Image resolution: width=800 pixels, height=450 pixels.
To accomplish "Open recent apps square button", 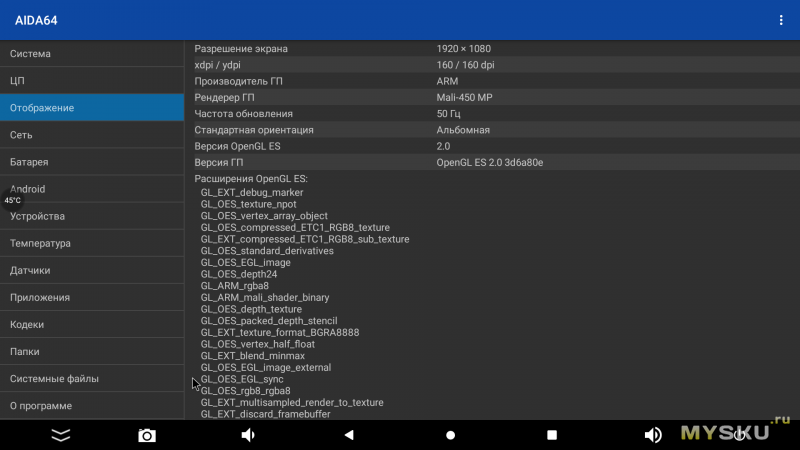I will 551,435.
